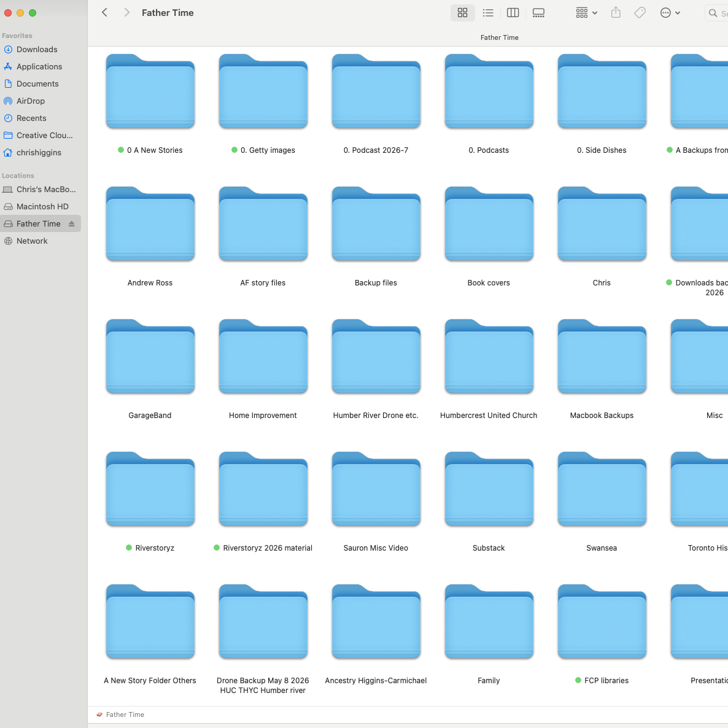Select the Substack folder
Image resolution: width=728 pixels, height=728 pixels.
(489, 489)
